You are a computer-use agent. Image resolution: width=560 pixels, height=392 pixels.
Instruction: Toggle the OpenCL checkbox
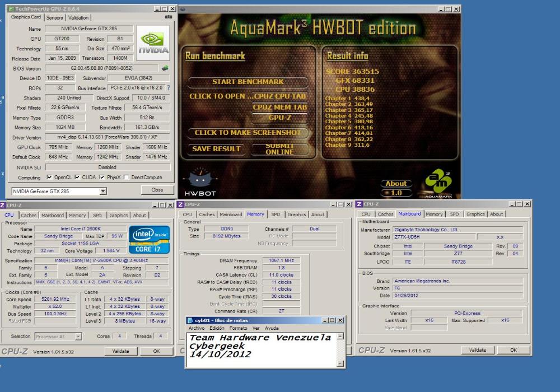[x=49, y=177]
